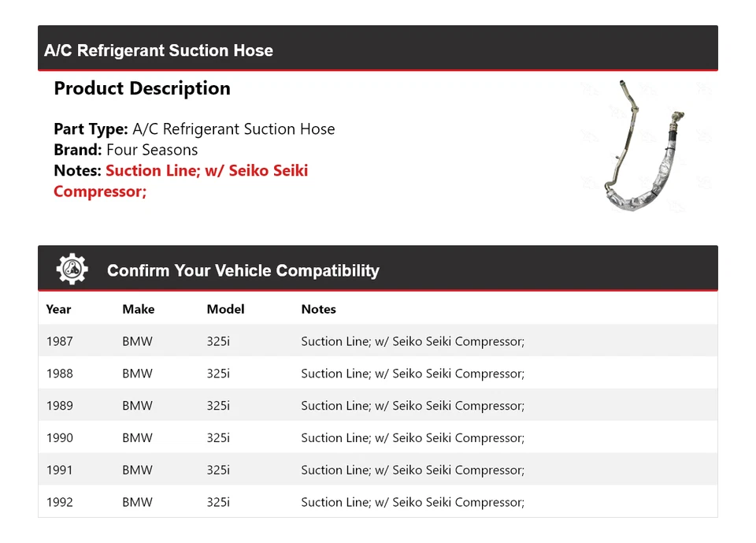Click the Year column header

pyautogui.click(x=58, y=309)
